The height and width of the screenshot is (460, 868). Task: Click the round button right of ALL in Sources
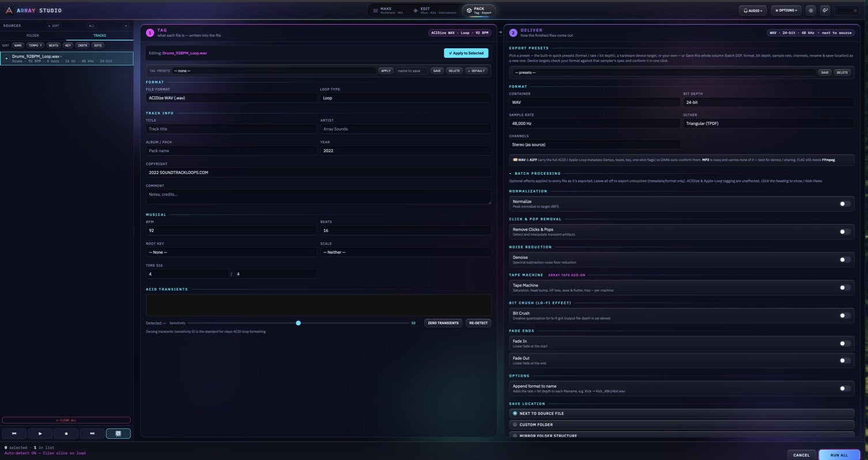(x=126, y=26)
